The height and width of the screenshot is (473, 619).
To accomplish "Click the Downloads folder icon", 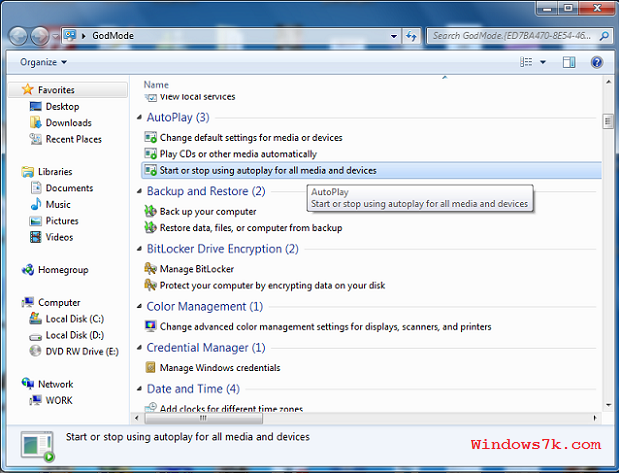I will 36,122.
